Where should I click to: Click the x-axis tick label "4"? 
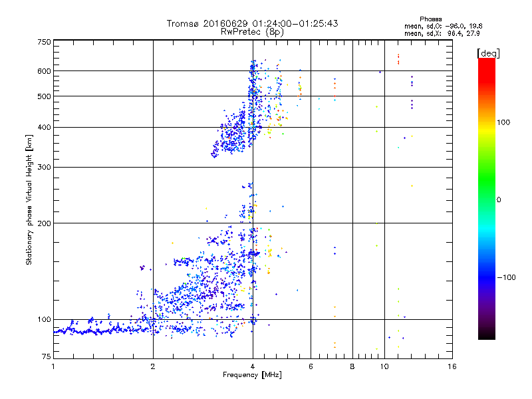253,366
